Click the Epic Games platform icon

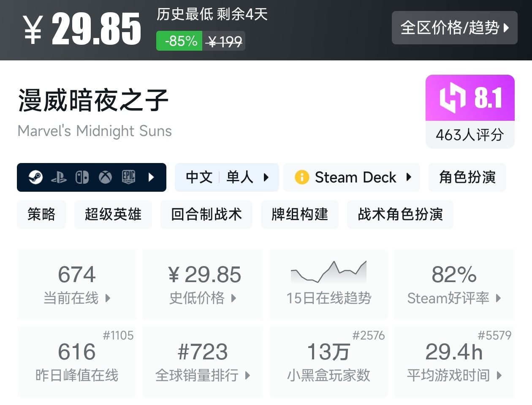click(x=128, y=177)
